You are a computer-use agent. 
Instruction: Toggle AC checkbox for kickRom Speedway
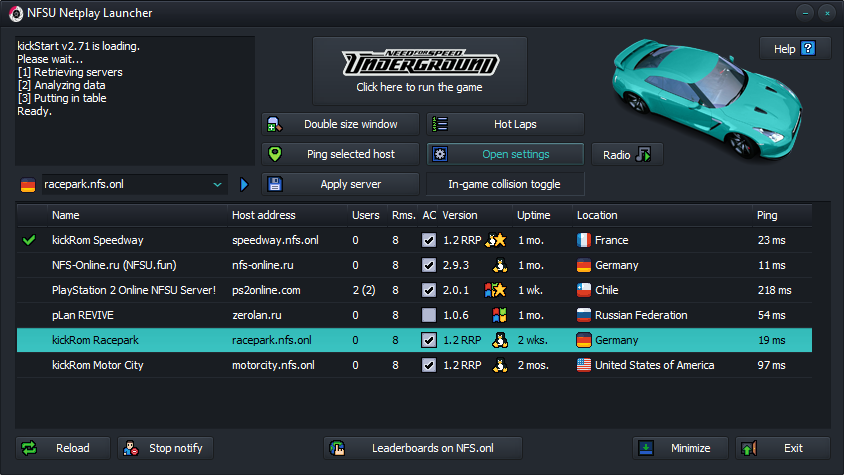(x=429, y=240)
